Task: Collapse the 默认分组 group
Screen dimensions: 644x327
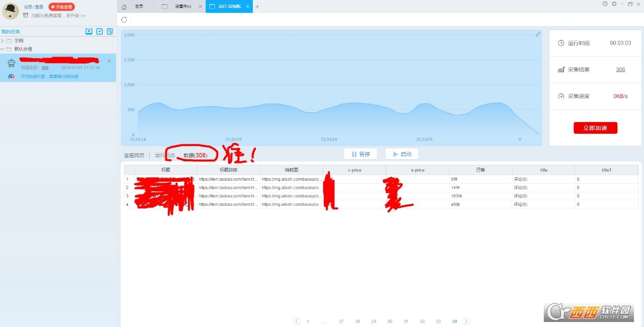Action: (x=3, y=49)
